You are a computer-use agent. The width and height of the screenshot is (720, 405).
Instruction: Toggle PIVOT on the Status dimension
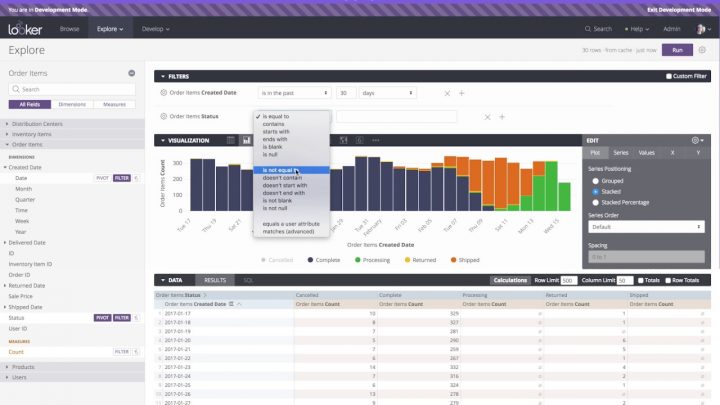click(x=102, y=318)
